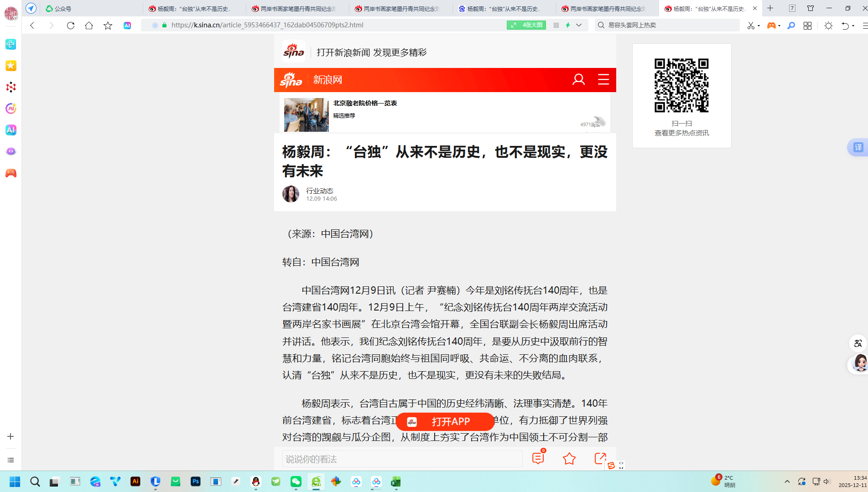The image size is (868, 492).
Task: Click the green 4张大图 button
Action: 526,25
